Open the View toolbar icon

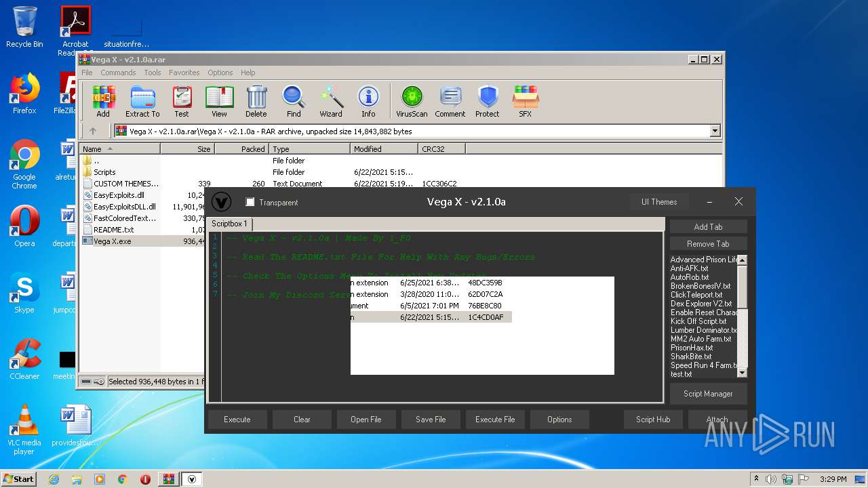(219, 101)
